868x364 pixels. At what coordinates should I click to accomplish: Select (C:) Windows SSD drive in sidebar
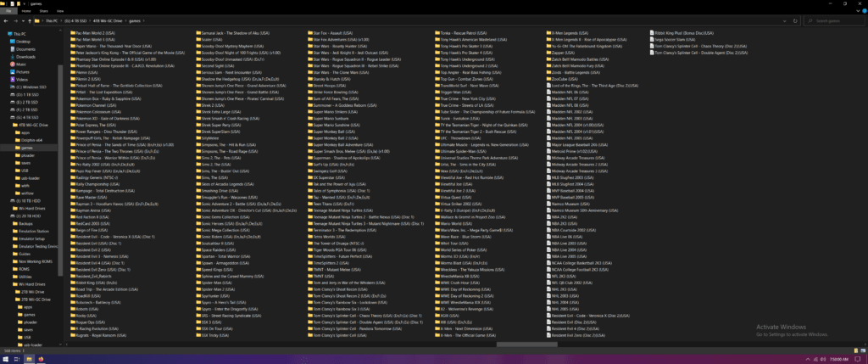tap(26, 87)
